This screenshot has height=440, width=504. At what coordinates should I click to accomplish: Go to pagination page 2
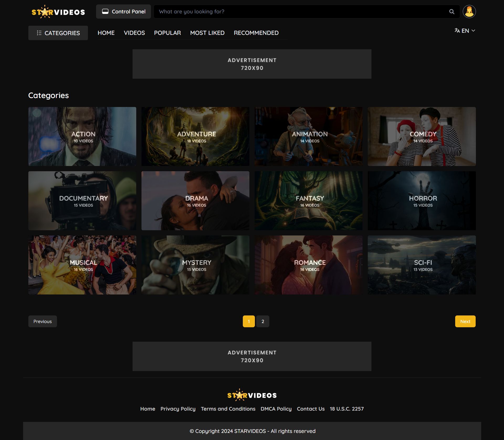coord(262,321)
